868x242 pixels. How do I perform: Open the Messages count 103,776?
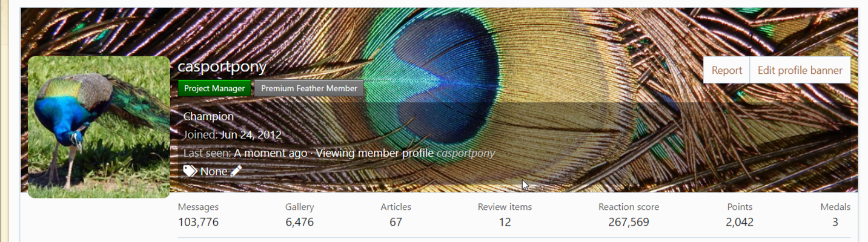coord(198,222)
